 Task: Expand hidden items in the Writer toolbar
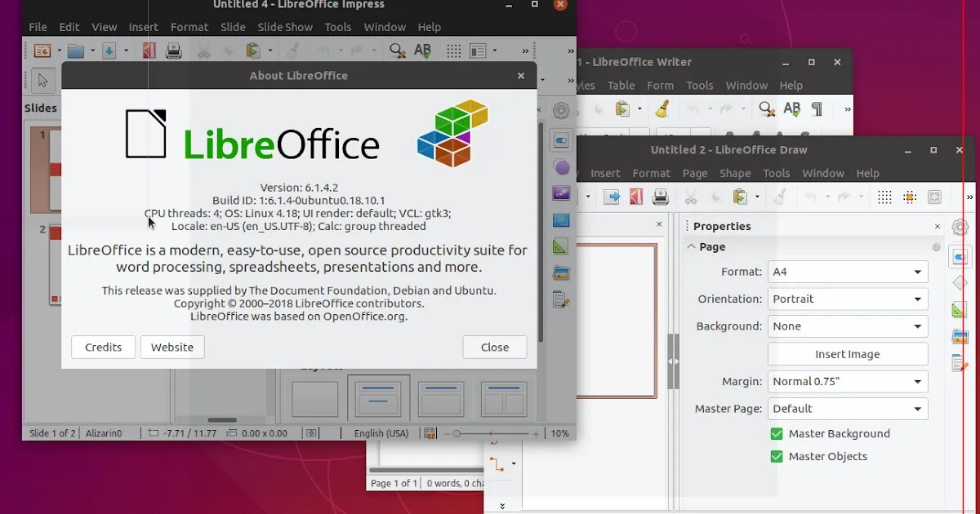tap(847, 109)
